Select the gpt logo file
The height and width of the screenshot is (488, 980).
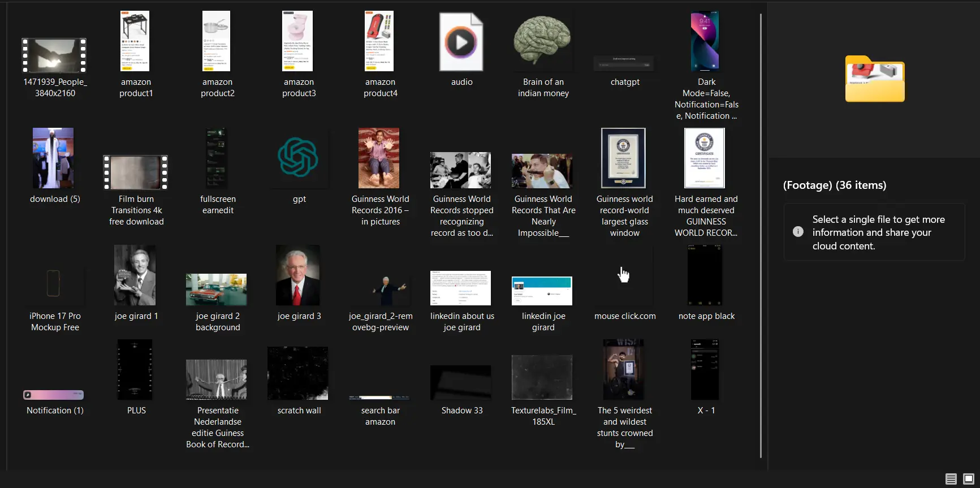(x=299, y=158)
